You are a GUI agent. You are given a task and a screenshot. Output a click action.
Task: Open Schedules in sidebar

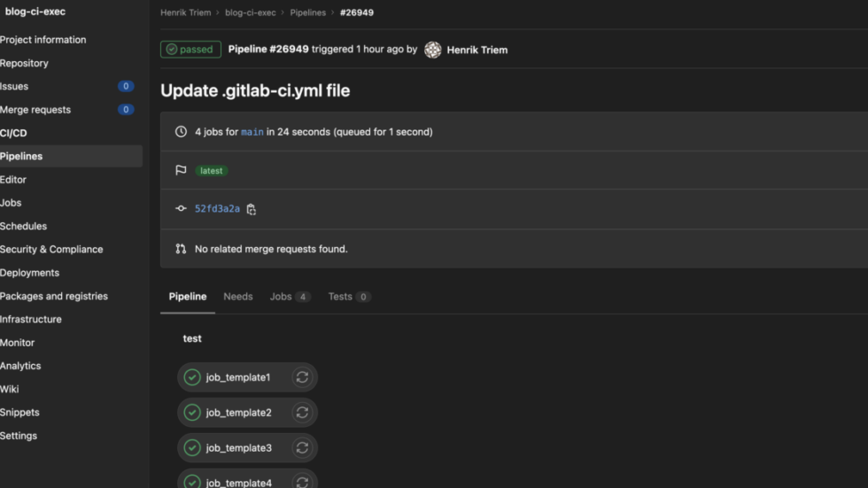24,227
